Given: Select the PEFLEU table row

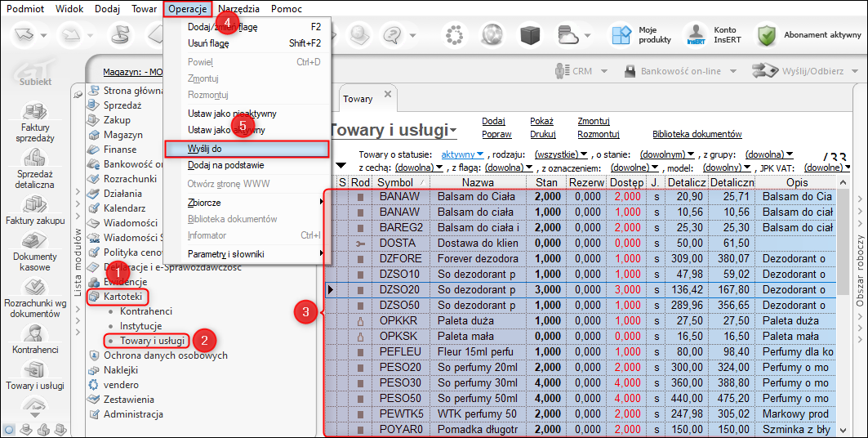Looking at the screenshot, I should pos(579,351).
